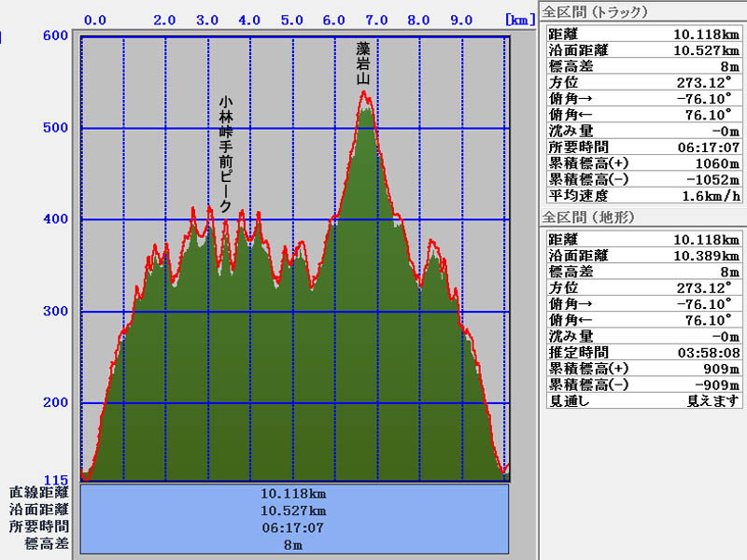Screen dimensions: 747x560
Task: Select the 全区間（トラック） section header
Action: [x=596, y=12]
